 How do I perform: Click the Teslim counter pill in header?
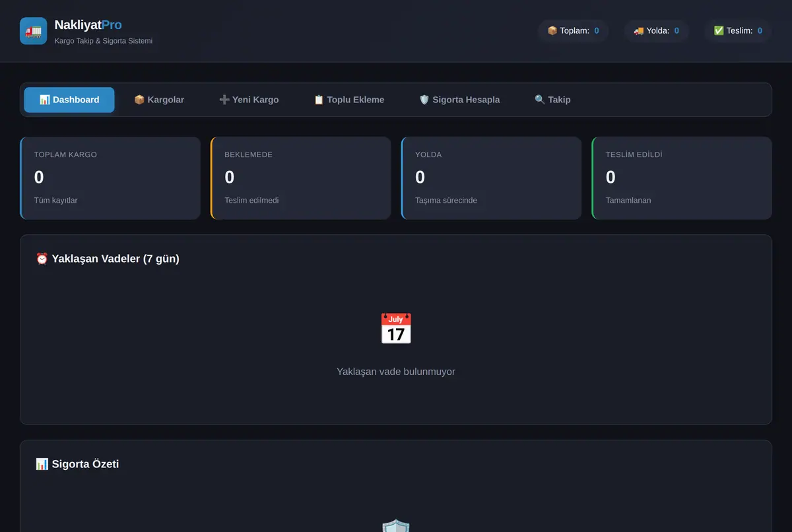(738, 30)
